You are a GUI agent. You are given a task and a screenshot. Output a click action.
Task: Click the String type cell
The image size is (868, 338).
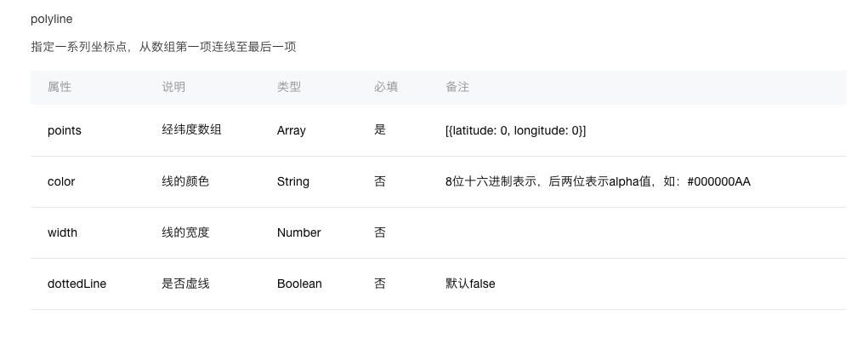(292, 181)
